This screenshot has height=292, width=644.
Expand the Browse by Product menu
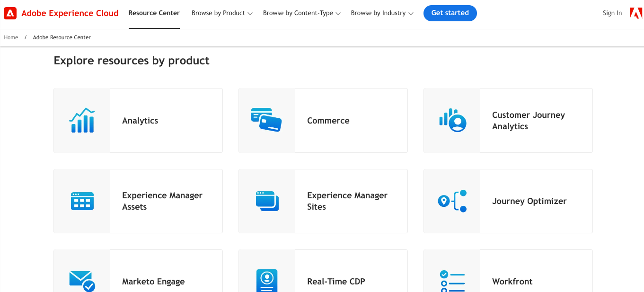(222, 13)
